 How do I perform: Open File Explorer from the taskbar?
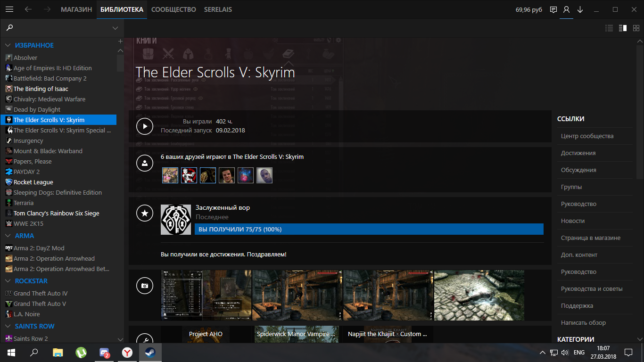(x=58, y=352)
